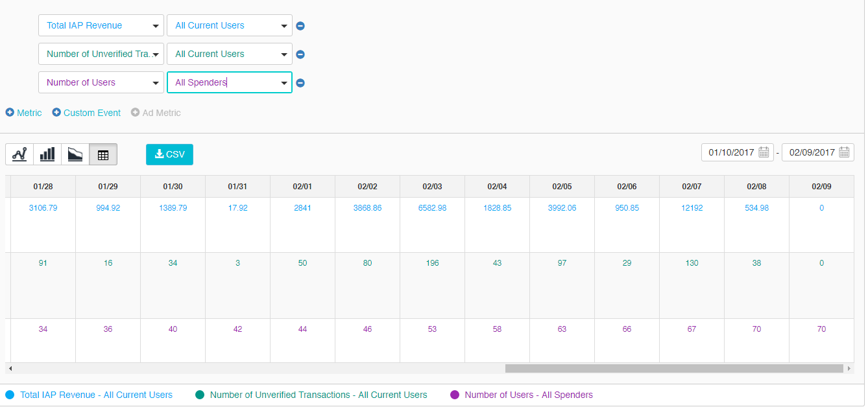Image resolution: width=868 pixels, height=420 pixels.
Task: Add a new Metric
Action: click(x=24, y=113)
